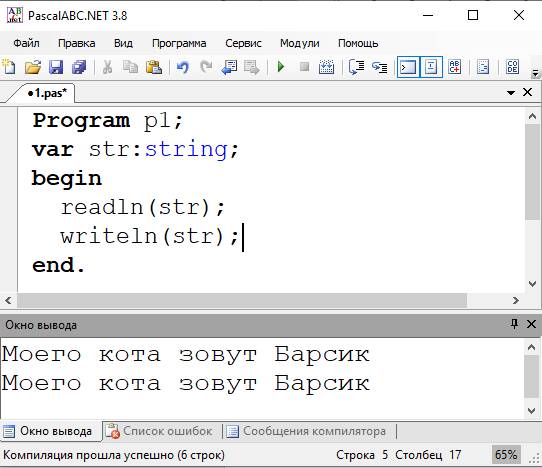The image size is (542, 468).
Task: Click the Paste clipboard icon
Action: (154, 67)
